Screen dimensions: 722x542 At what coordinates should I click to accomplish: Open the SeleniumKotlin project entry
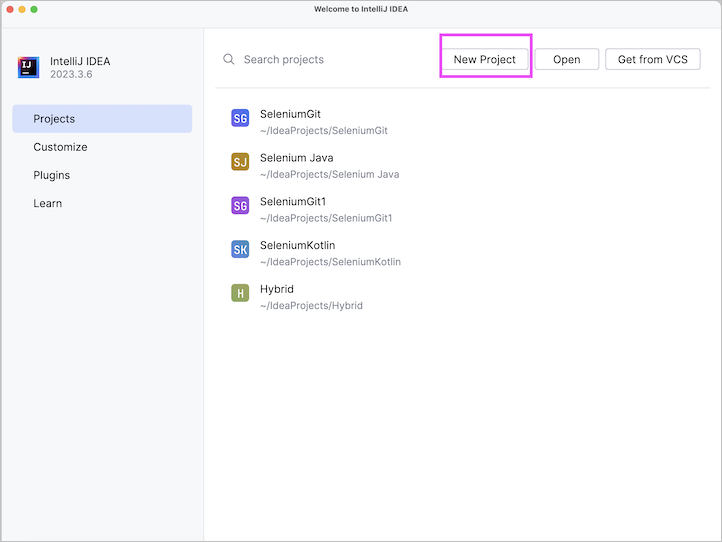coord(297,245)
